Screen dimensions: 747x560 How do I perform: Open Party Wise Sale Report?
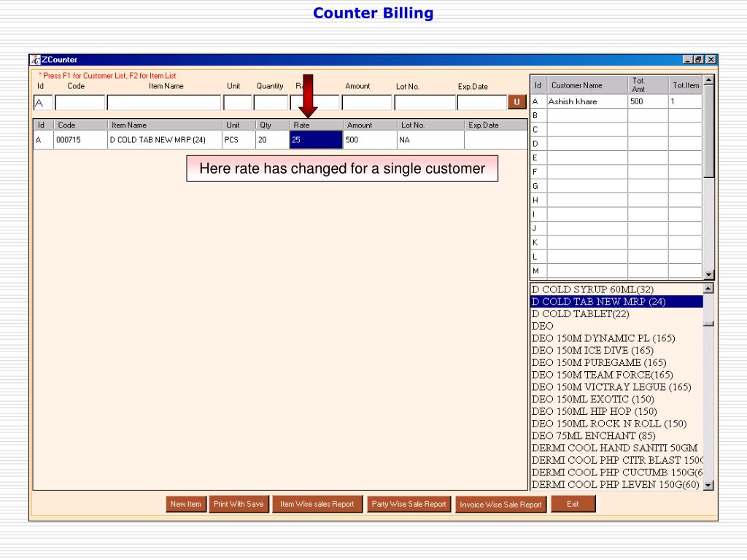pyautogui.click(x=409, y=504)
